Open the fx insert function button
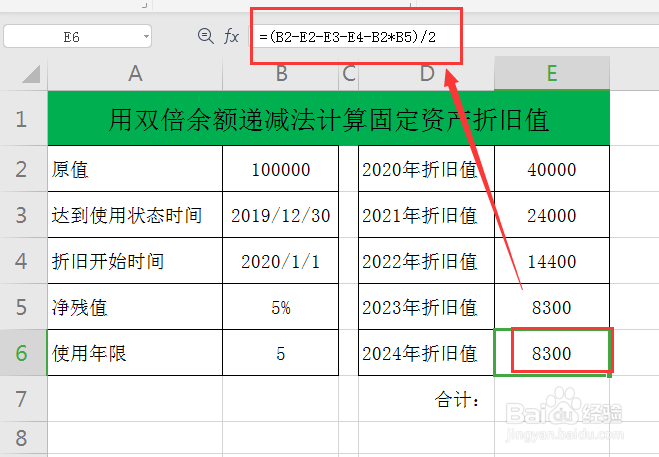Image resolution: width=659 pixels, height=457 pixels. coord(231,36)
